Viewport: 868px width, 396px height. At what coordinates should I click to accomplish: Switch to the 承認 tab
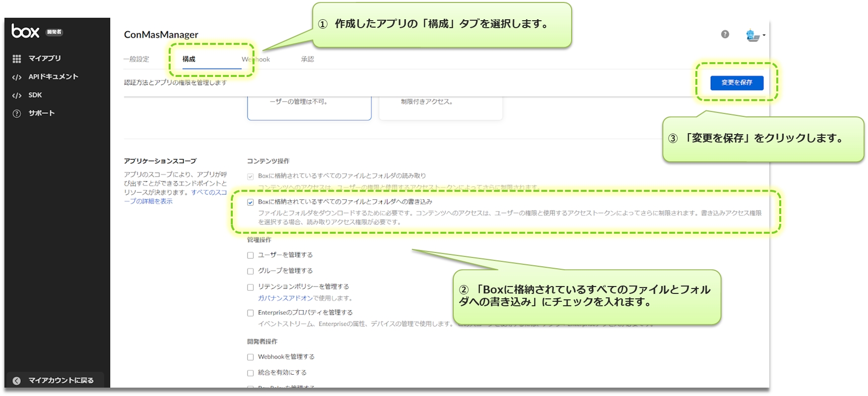coord(307,59)
